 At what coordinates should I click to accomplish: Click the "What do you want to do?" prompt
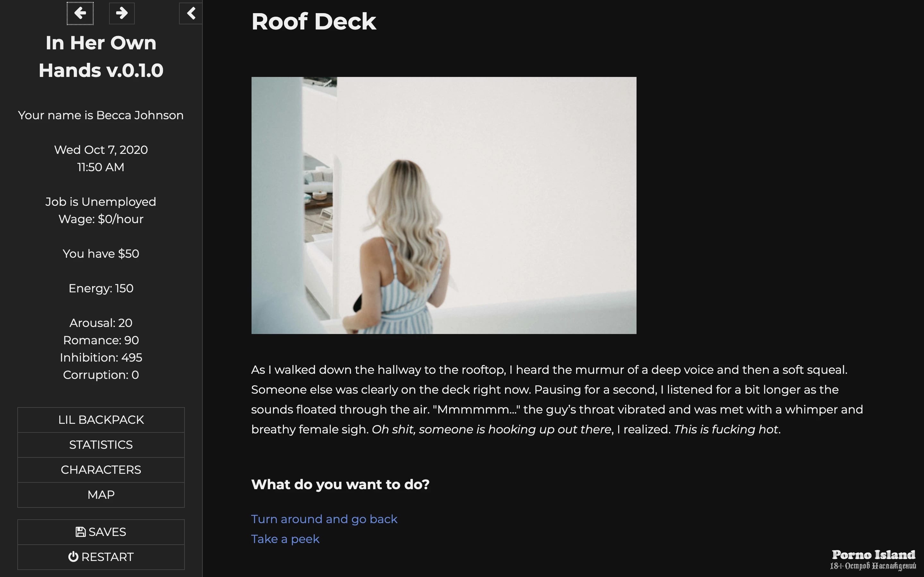point(340,484)
